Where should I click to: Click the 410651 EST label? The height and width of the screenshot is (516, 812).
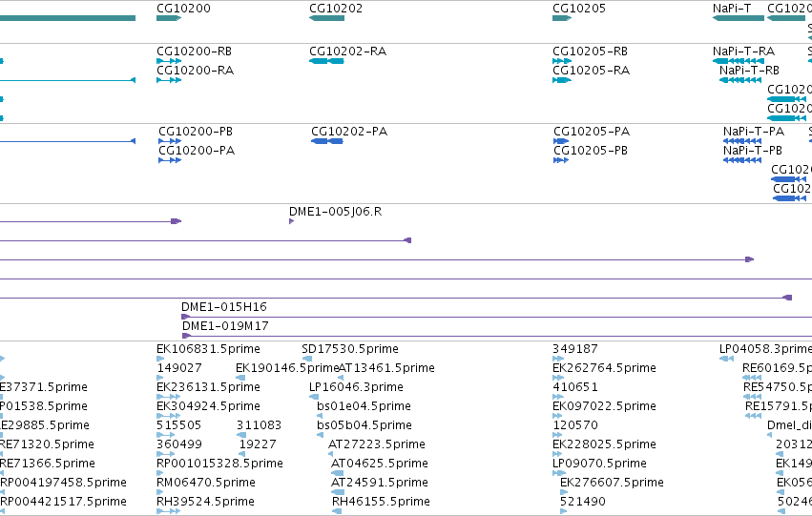(x=574, y=387)
